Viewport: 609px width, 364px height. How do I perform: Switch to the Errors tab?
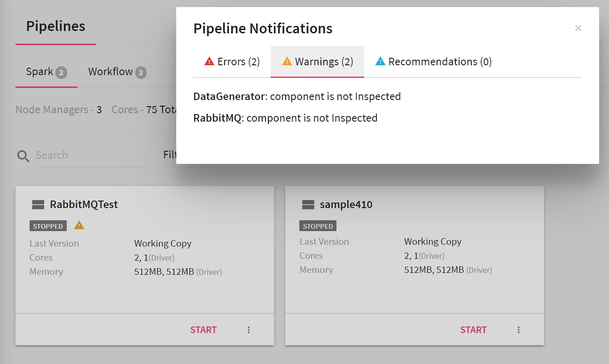click(232, 62)
